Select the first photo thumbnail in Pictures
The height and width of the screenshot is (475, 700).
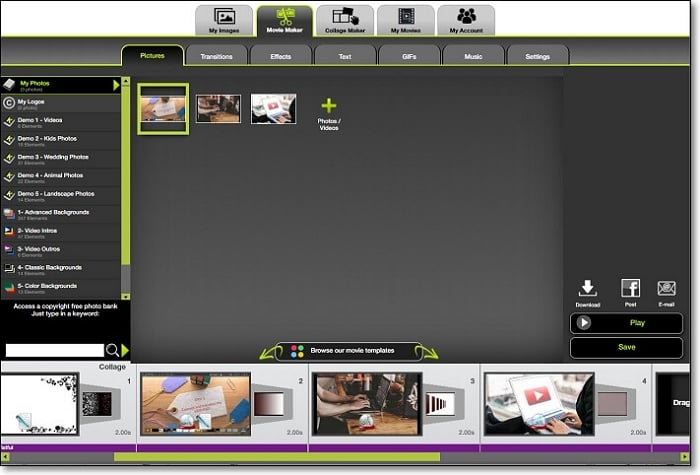[x=162, y=108]
